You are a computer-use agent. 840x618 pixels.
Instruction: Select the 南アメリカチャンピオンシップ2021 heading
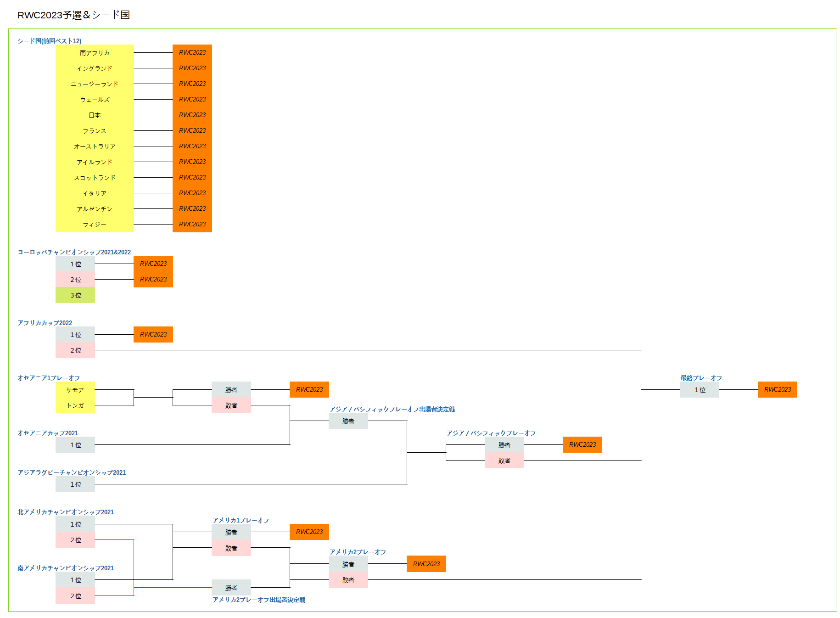point(66,568)
